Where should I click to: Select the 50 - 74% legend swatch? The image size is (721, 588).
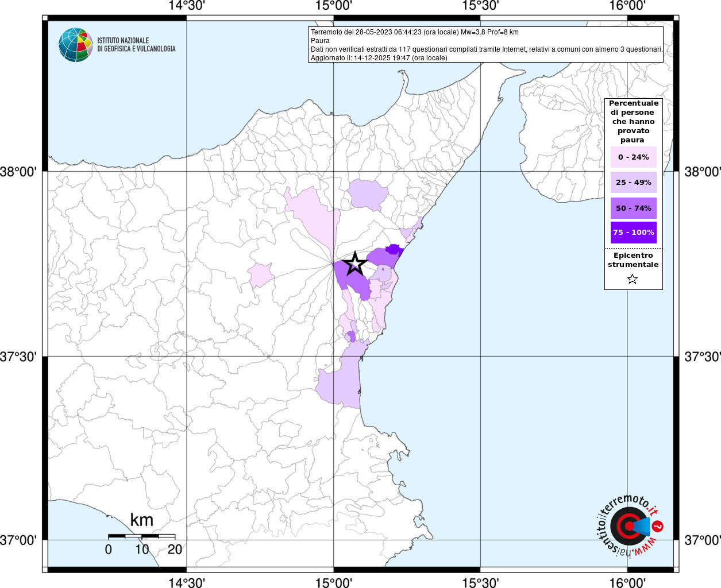pos(633,208)
